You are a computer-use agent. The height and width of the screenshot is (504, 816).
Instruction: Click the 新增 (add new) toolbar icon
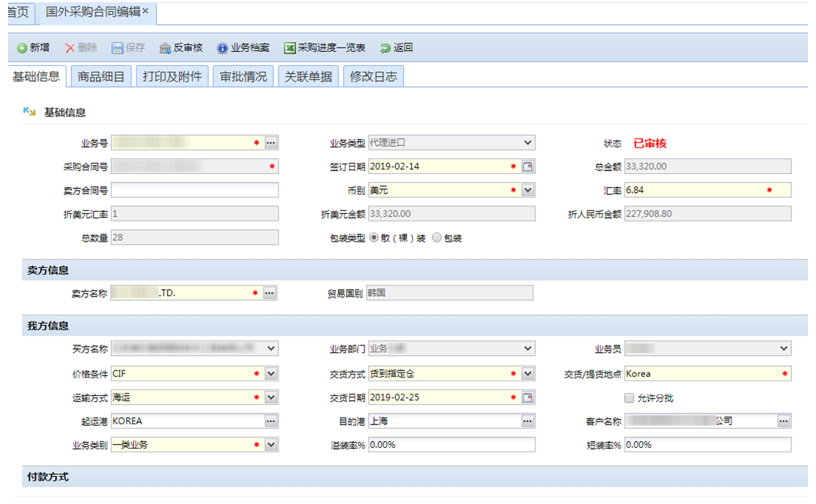(x=22, y=48)
